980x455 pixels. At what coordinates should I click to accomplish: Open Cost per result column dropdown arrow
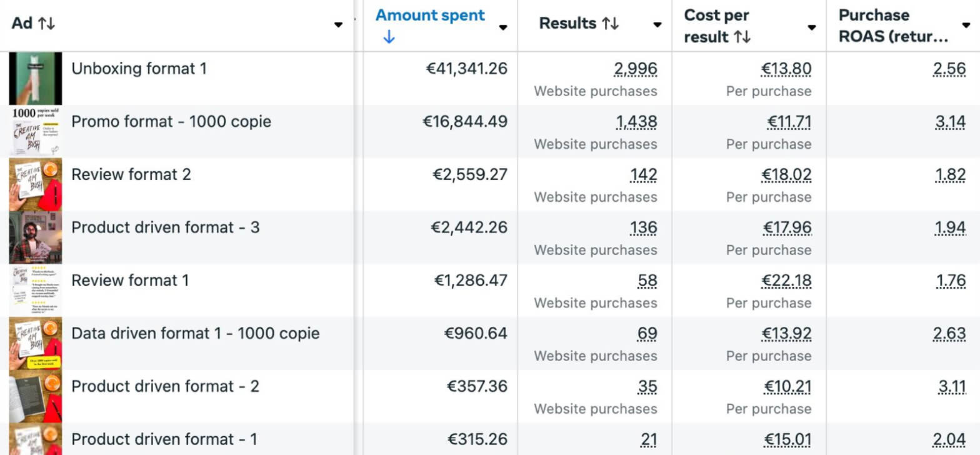coord(812,27)
